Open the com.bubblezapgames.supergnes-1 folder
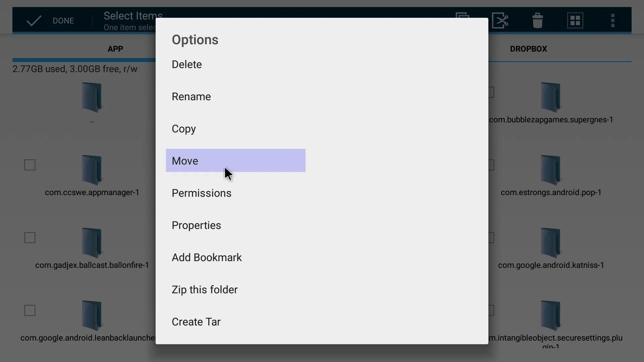This screenshot has height=362, width=644. [x=551, y=97]
